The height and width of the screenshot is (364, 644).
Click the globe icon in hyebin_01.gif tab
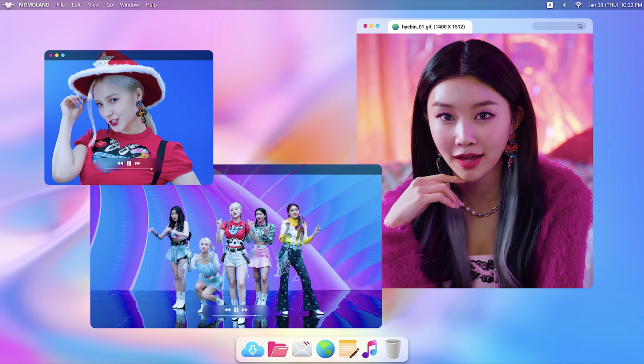395,27
